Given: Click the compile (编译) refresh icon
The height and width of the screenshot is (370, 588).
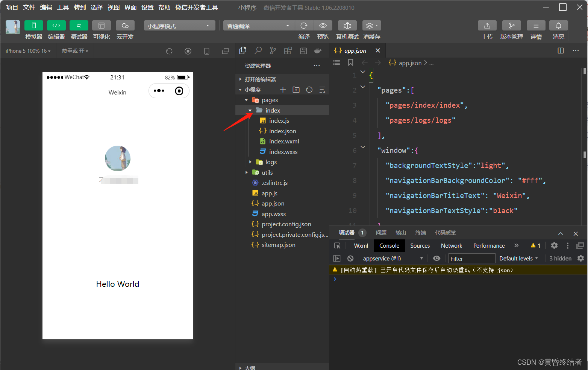Looking at the screenshot, I should click(x=304, y=26).
